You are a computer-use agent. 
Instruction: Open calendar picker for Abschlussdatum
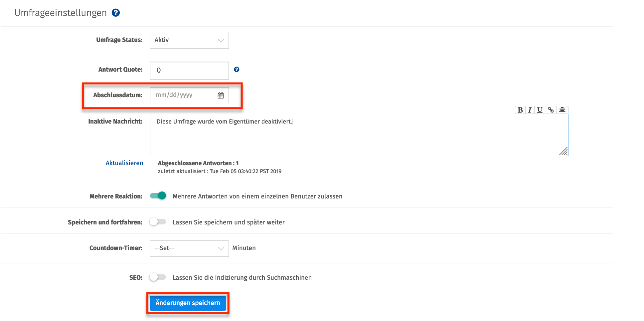pos(221,95)
